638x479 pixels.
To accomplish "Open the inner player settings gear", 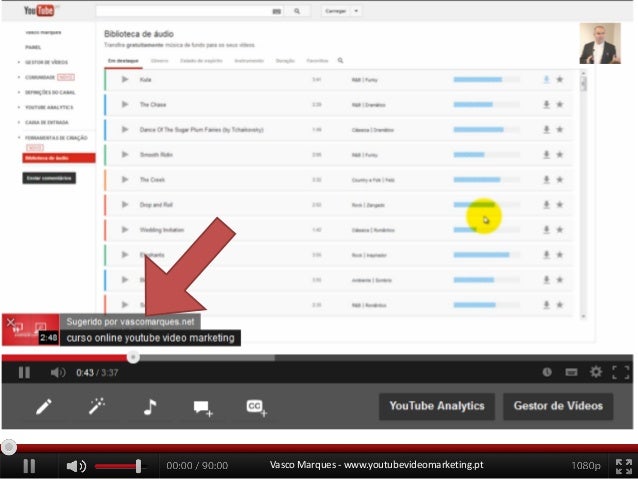I will coord(596,372).
